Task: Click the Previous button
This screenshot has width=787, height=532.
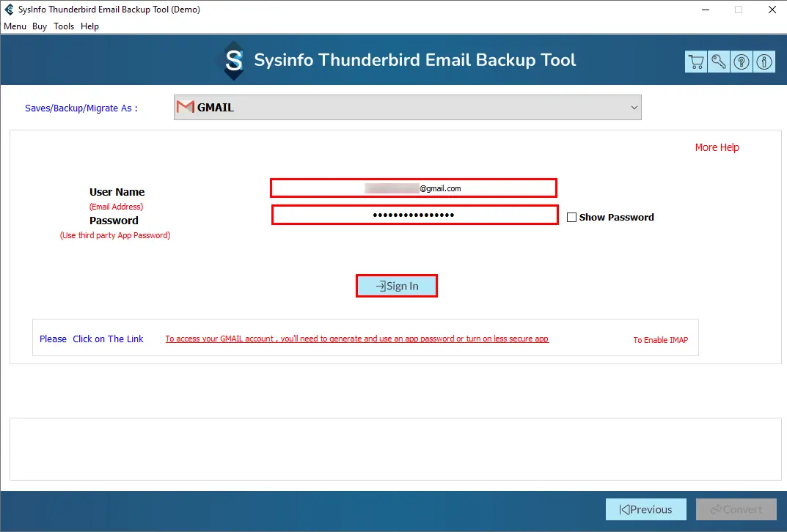Action: 645,509
